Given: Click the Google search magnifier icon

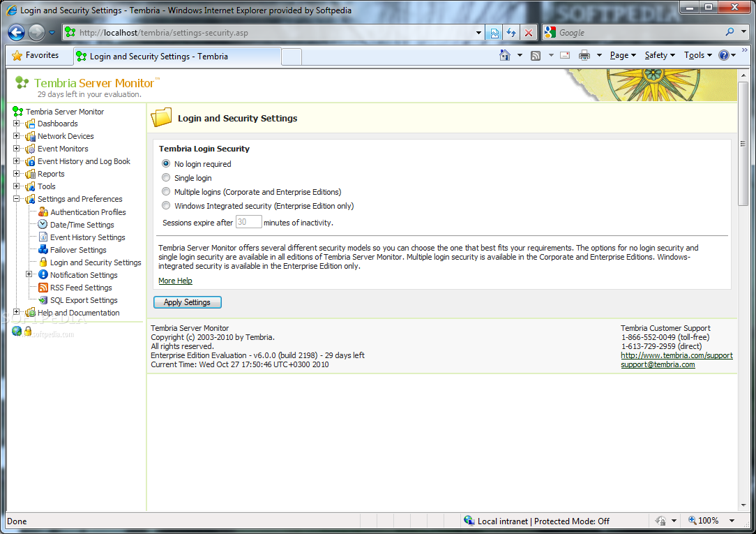Looking at the screenshot, I should [729, 32].
